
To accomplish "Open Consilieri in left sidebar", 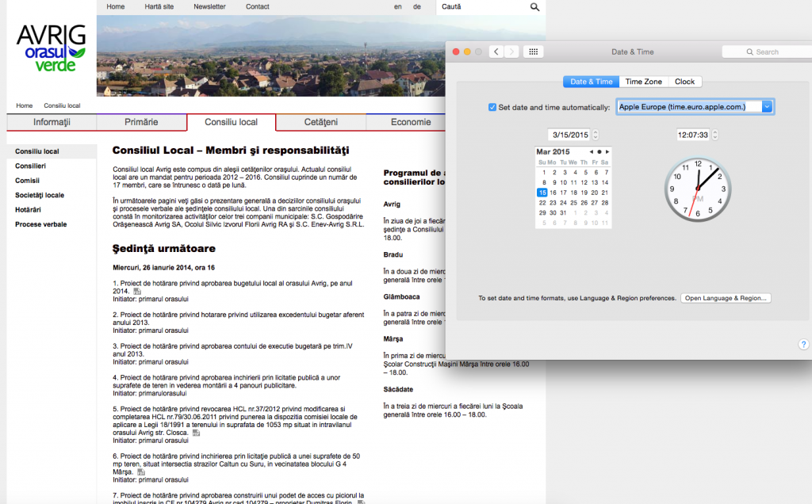I will point(30,166).
